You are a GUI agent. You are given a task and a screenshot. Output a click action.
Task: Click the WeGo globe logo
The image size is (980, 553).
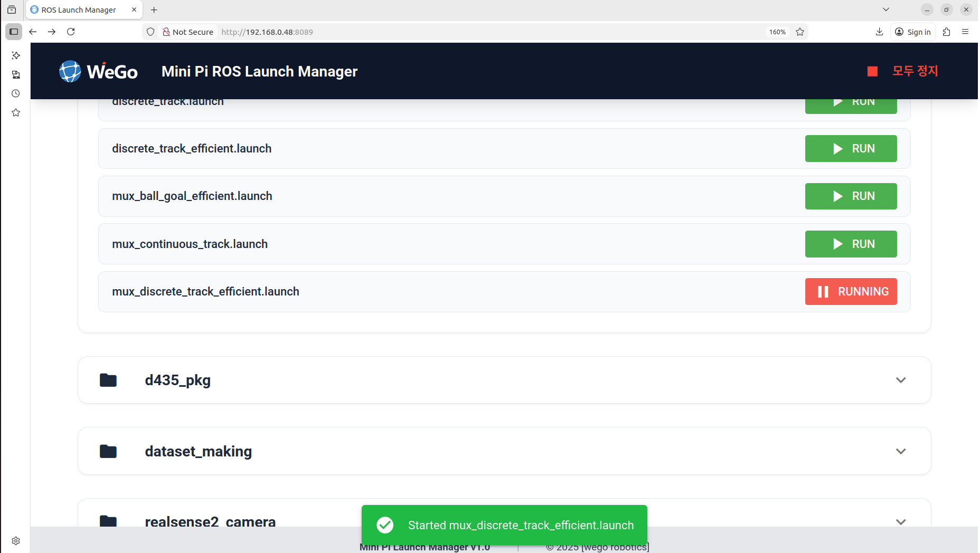[x=70, y=71]
